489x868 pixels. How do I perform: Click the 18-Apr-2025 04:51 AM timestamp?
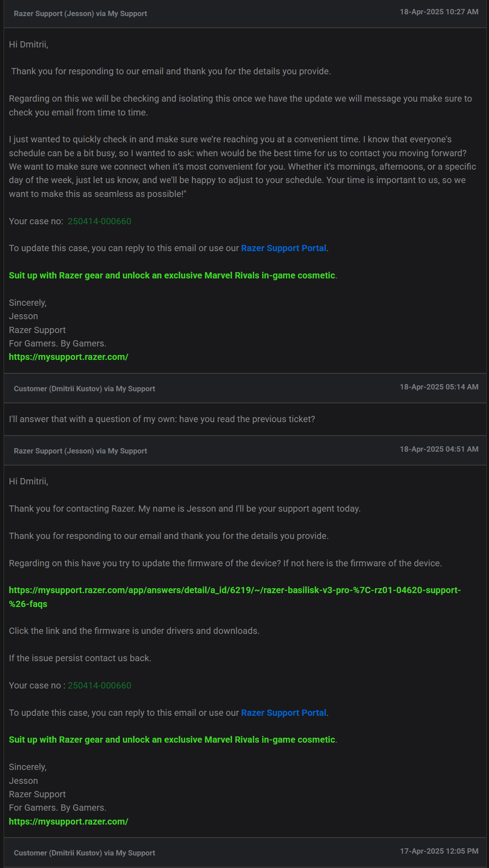pos(439,449)
